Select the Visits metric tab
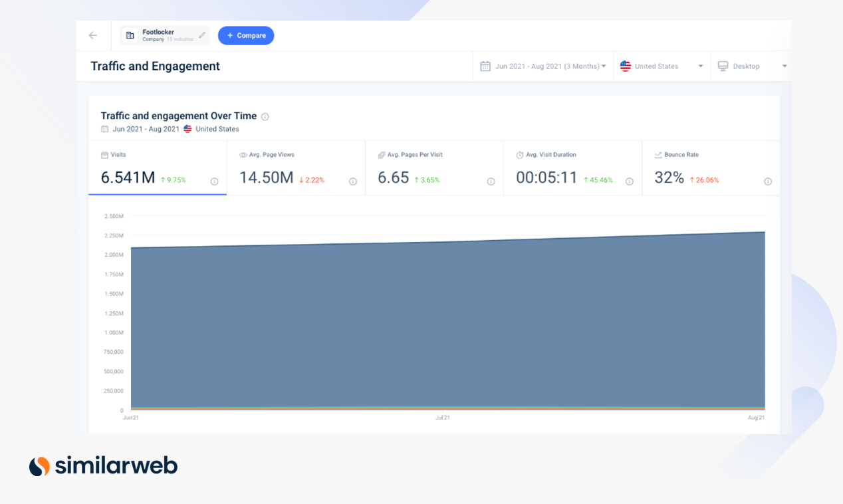 (158, 168)
